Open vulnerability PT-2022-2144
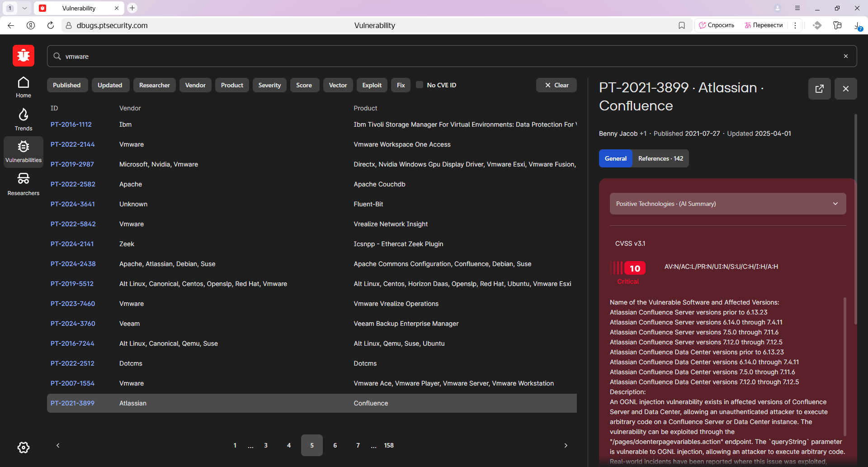Viewport: 868px width, 467px height. tap(72, 144)
